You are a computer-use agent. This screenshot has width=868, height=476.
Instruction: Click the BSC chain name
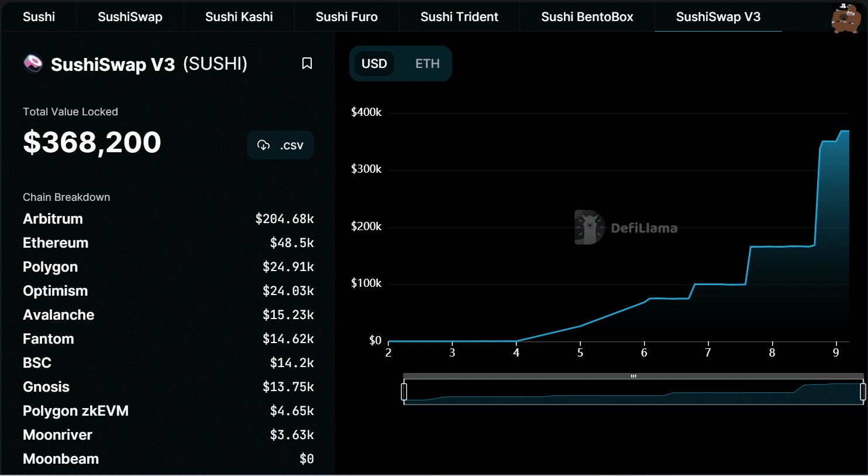pyautogui.click(x=37, y=363)
